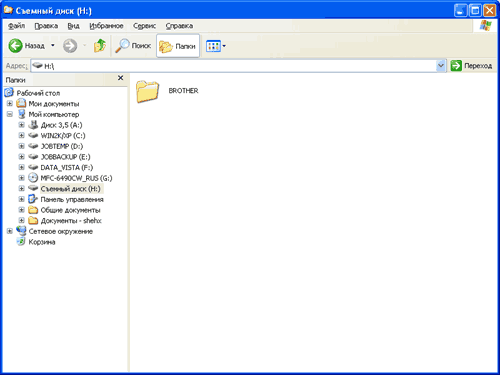The width and height of the screenshot is (500, 375).
Task: Expand the WIN2K/XP (C:) drive node
Action: tap(22, 135)
